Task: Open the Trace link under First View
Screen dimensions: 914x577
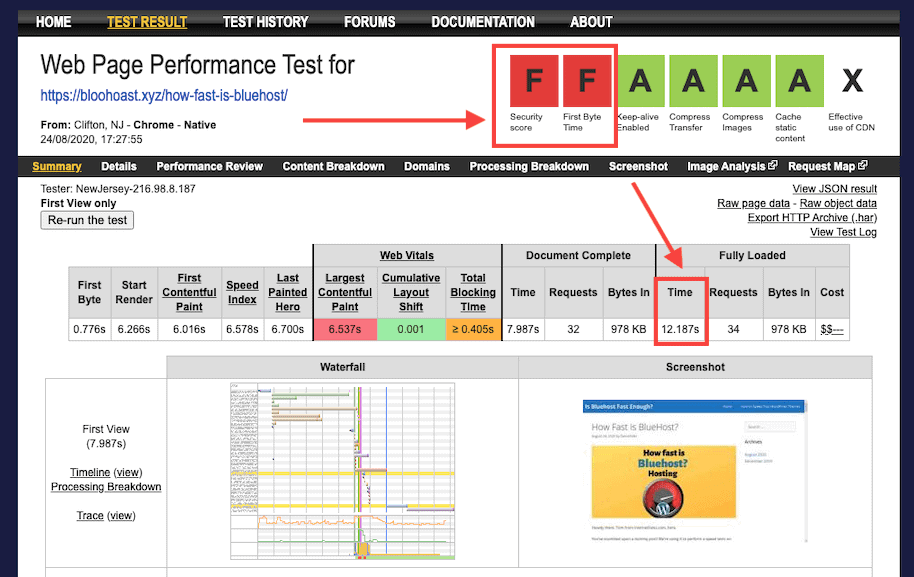Action: 90,515
